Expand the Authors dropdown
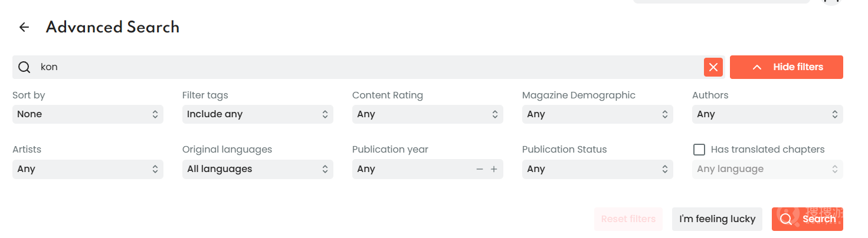 (768, 114)
